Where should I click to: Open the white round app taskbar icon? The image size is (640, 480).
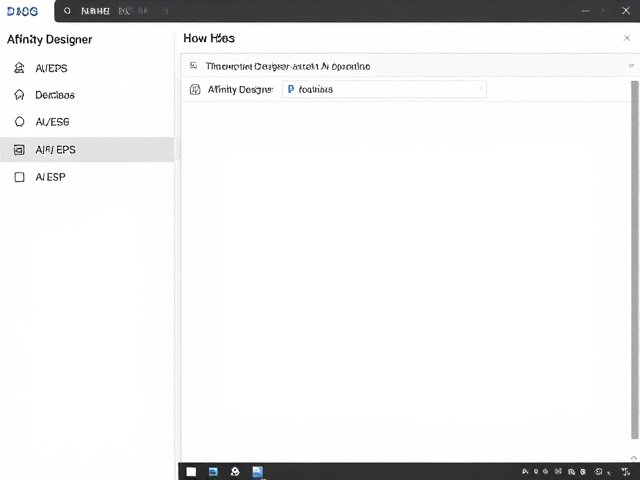point(235,472)
